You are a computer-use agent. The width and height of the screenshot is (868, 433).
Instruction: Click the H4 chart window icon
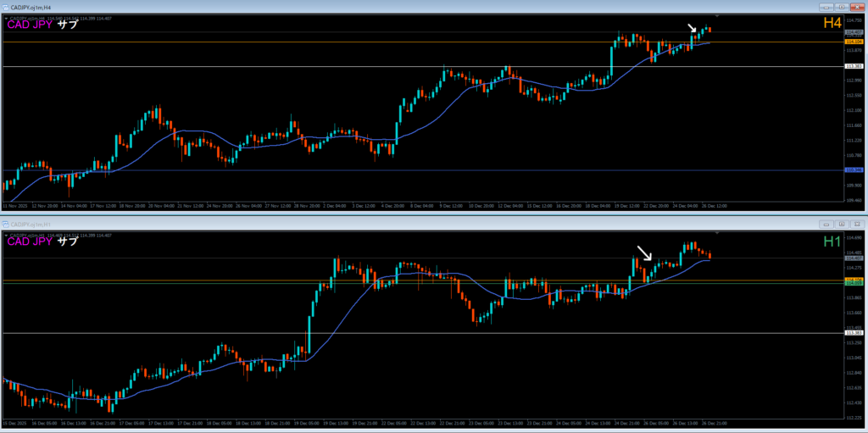[x=7, y=7]
